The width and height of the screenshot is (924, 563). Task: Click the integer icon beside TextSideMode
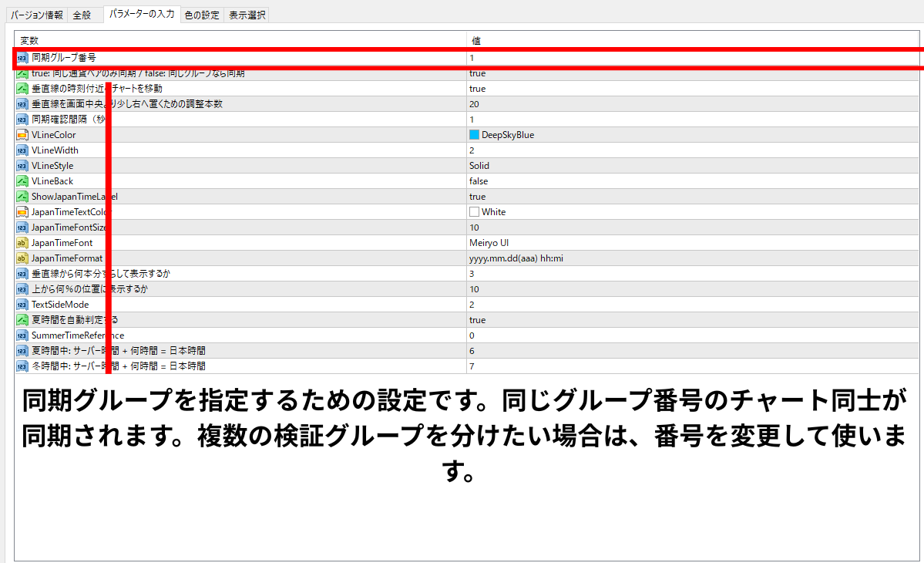(22, 305)
